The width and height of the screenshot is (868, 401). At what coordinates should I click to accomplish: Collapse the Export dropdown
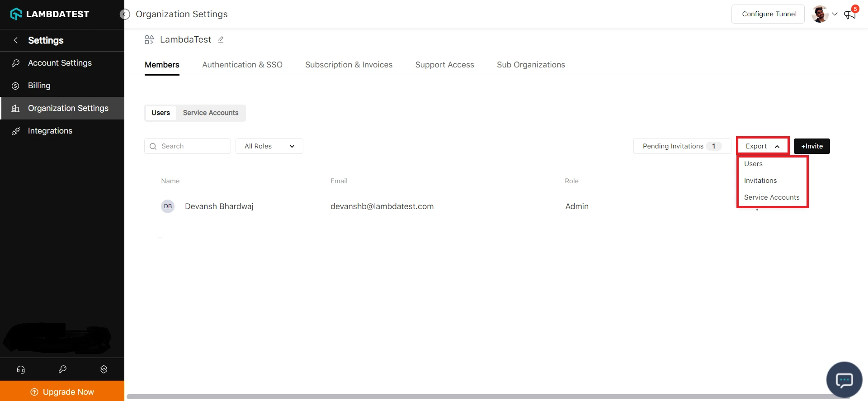762,146
